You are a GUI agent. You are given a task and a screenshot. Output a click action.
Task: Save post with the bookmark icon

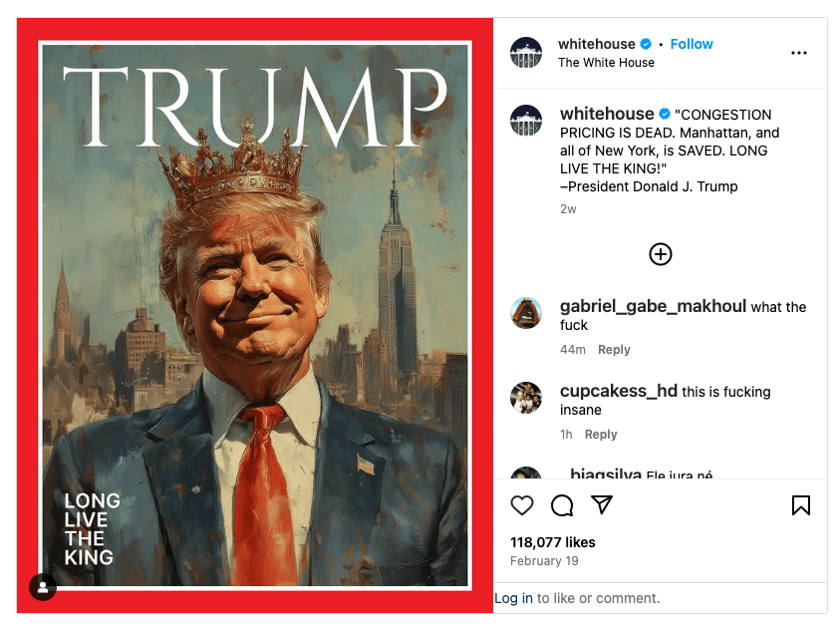[801, 505]
